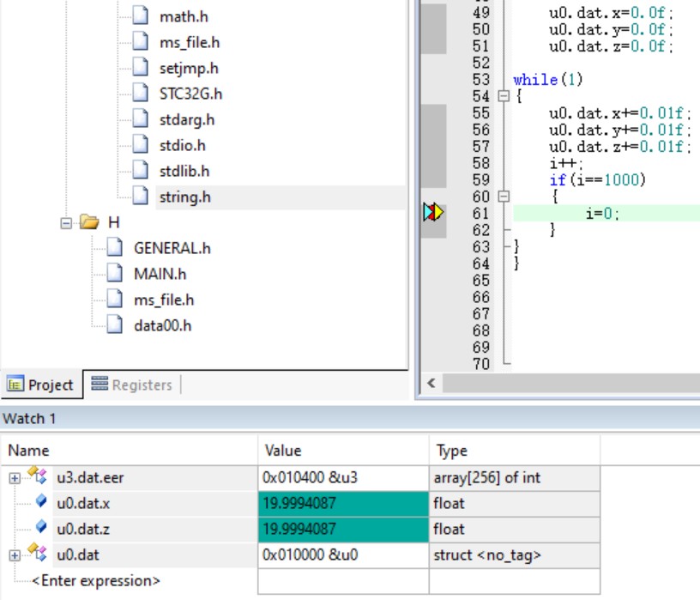Viewport: 700px width, 600px height.
Task: Click the GENERAL.h file icon
Action: [115, 247]
